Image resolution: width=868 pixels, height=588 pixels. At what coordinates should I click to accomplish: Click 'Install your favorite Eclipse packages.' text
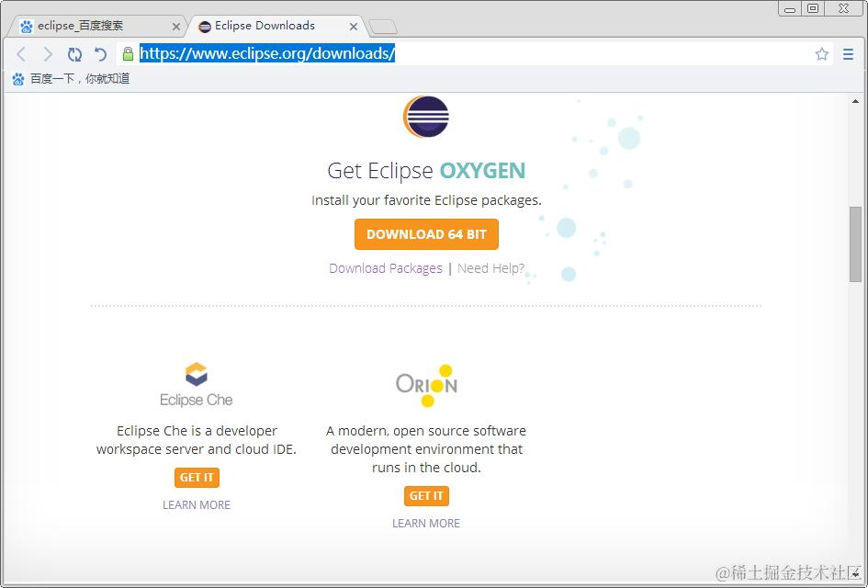tap(426, 200)
